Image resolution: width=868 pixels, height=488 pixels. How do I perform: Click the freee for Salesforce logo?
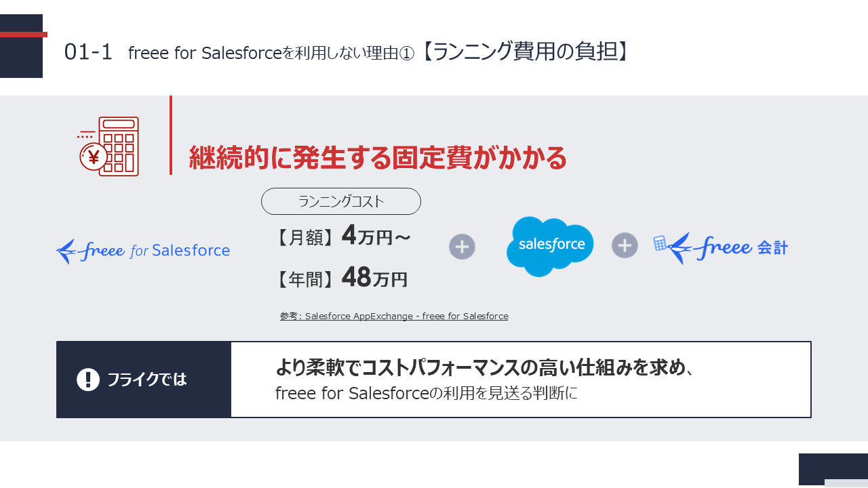point(143,251)
